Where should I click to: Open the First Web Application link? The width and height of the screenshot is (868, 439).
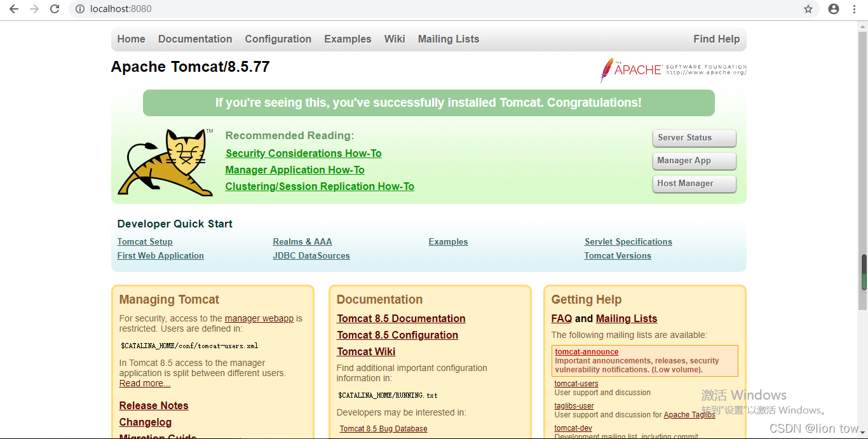161,255
